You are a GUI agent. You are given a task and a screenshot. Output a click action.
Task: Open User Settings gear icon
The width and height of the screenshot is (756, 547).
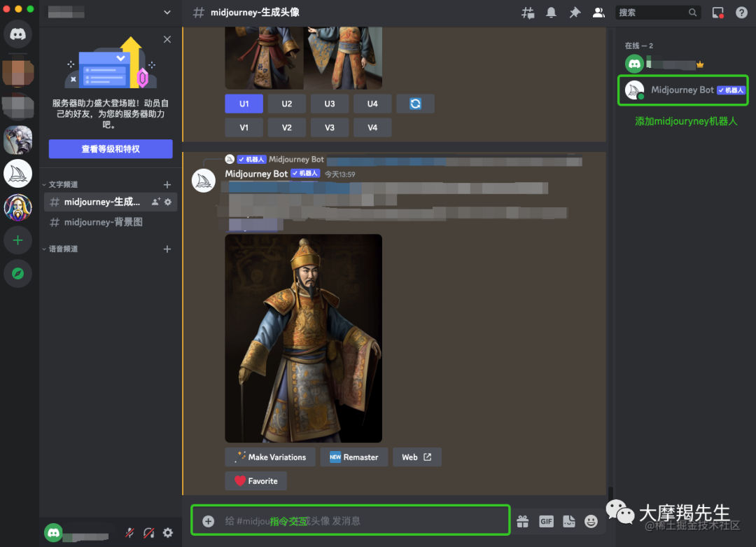pyautogui.click(x=168, y=532)
